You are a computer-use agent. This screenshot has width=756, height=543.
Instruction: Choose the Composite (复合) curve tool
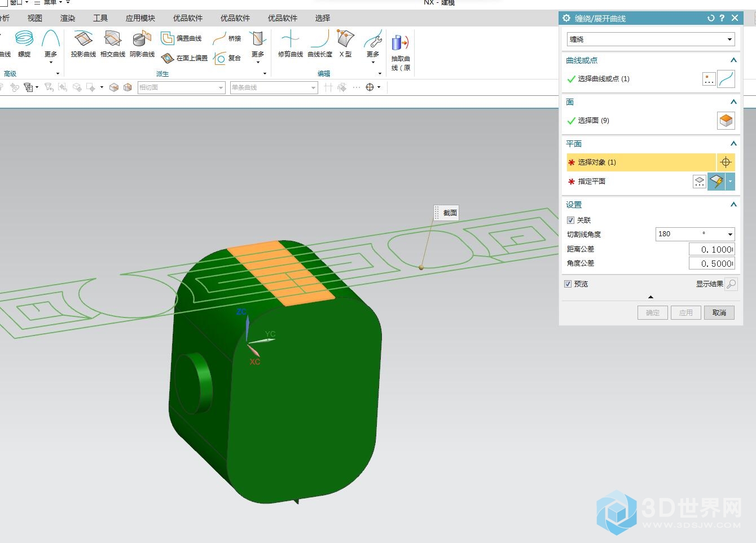(227, 58)
